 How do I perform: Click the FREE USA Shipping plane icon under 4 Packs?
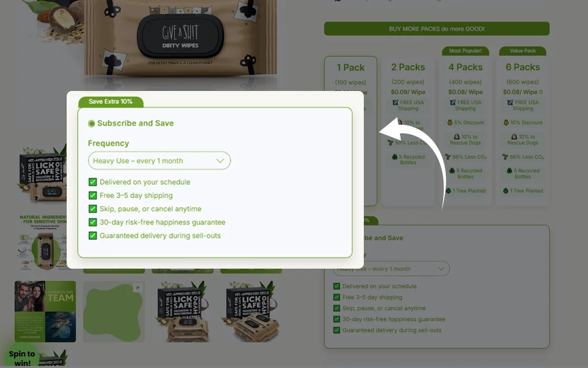(453, 103)
